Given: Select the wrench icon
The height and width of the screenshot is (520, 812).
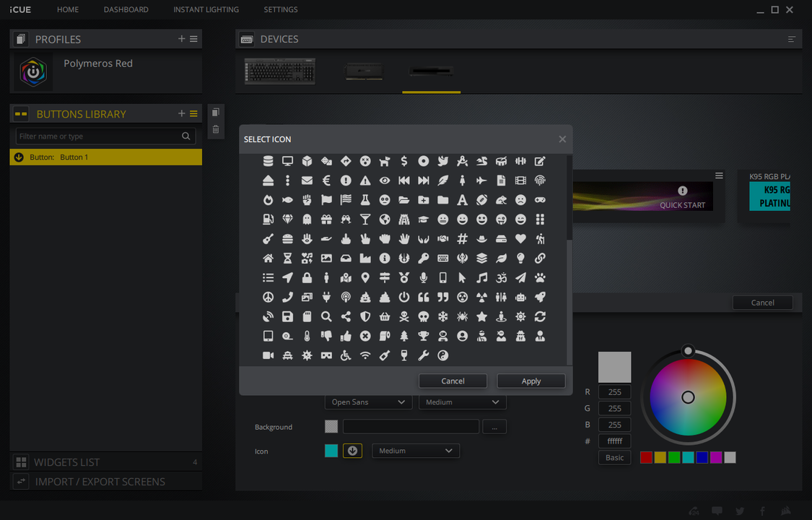Looking at the screenshot, I should [424, 355].
